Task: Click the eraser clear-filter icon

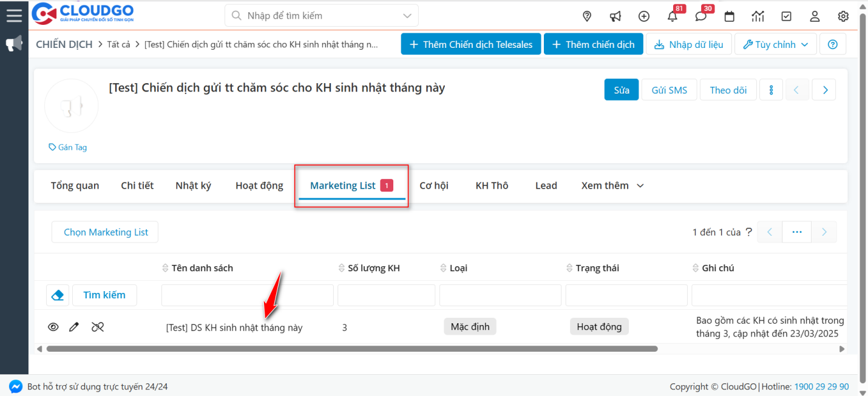Action: (58, 295)
